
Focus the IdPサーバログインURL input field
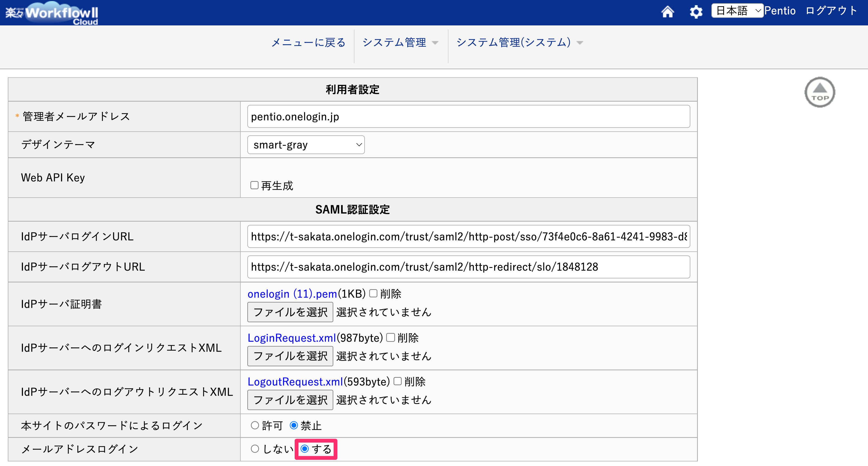[468, 236]
